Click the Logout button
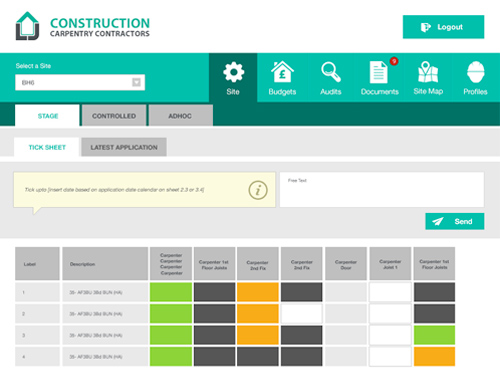 tap(443, 27)
